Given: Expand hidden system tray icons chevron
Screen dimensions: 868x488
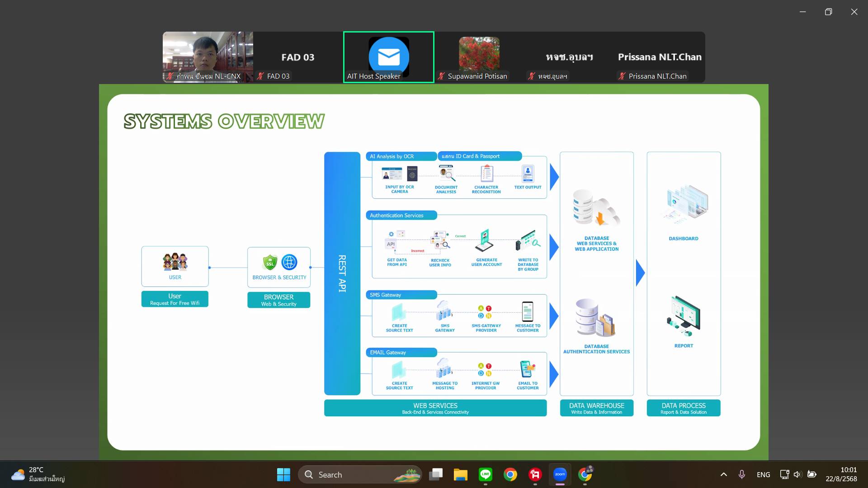Looking at the screenshot, I should [x=723, y=474].
